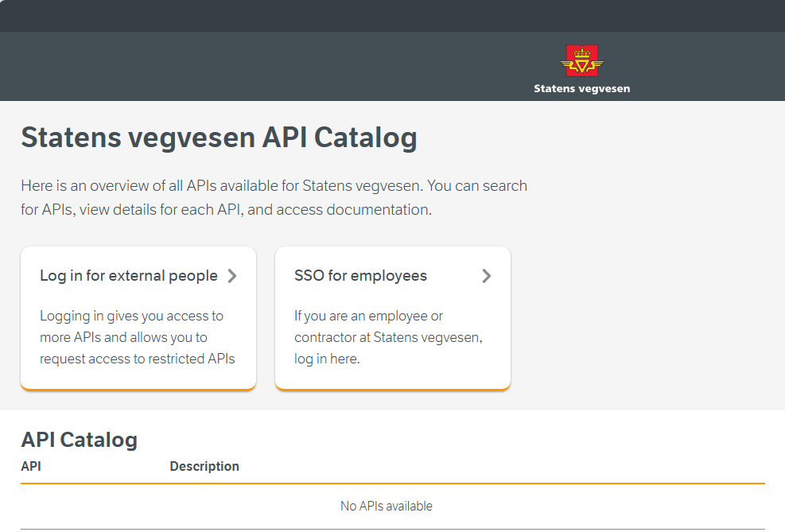Click the API column header
This screenshot has height=532, width=785.
click(x=31, y=467)
